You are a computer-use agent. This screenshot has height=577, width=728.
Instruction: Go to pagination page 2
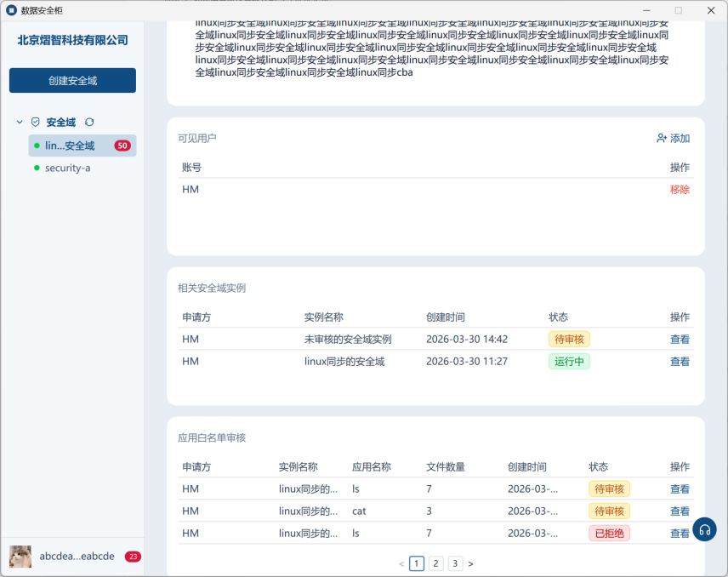[x=435, y=563]
